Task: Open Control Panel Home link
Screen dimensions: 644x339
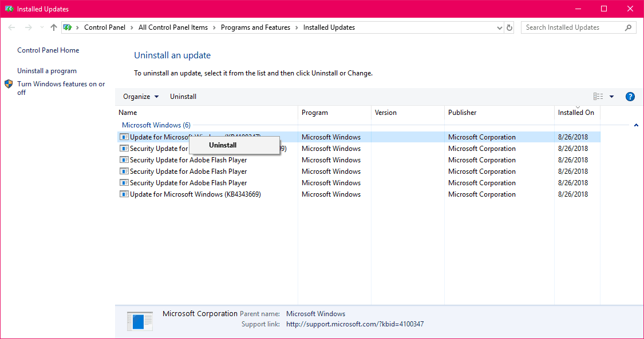Action: 48,50
